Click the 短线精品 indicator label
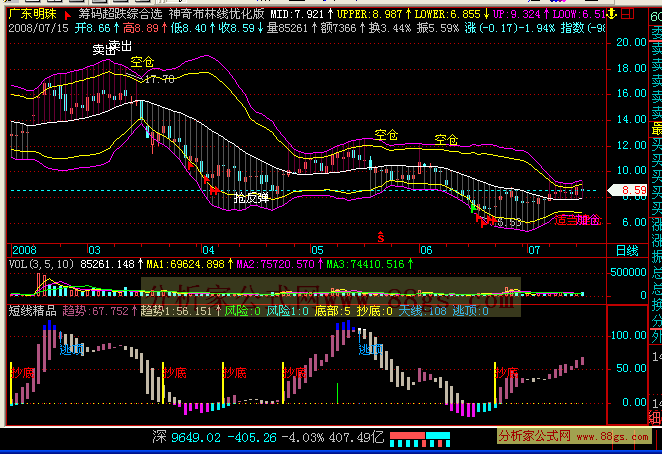This screenshot has width=662, height=454. tap(33, 311)
